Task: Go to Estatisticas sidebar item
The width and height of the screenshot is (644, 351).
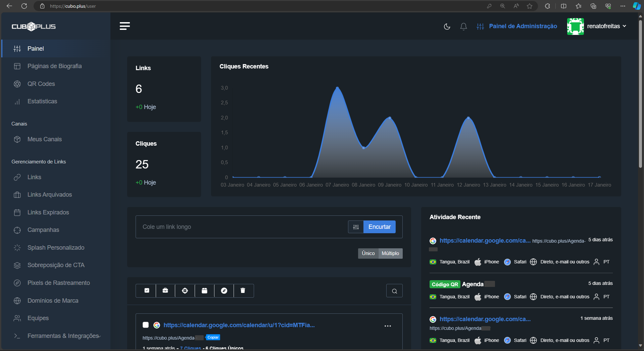Action: [x=42, y=101]
